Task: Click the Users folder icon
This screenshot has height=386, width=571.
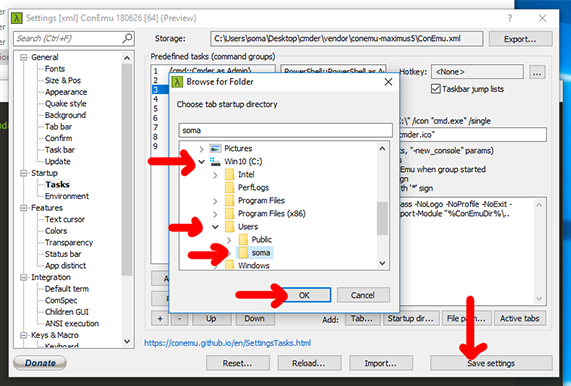Action: [229, 227]
